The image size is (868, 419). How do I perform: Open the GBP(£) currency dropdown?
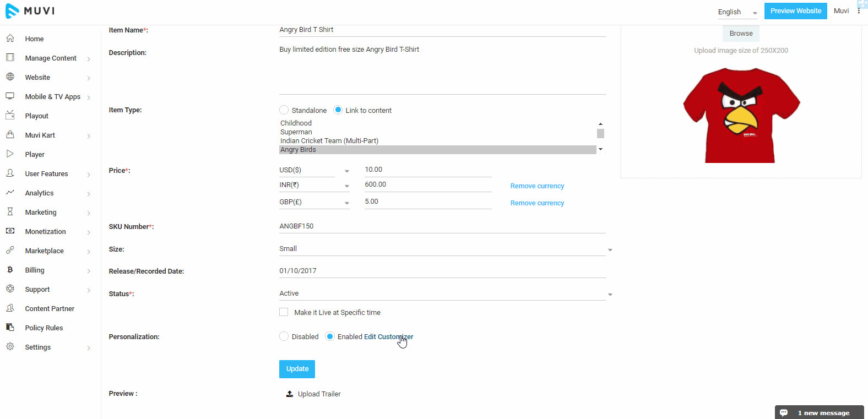click(314, 202)
